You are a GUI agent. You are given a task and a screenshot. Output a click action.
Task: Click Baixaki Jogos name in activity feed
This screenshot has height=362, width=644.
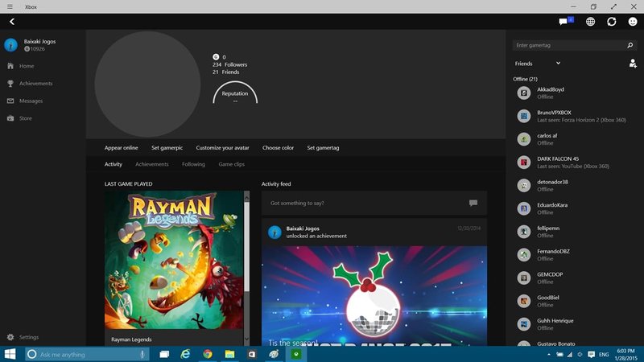pyautogui.click(x=303, y=228)
